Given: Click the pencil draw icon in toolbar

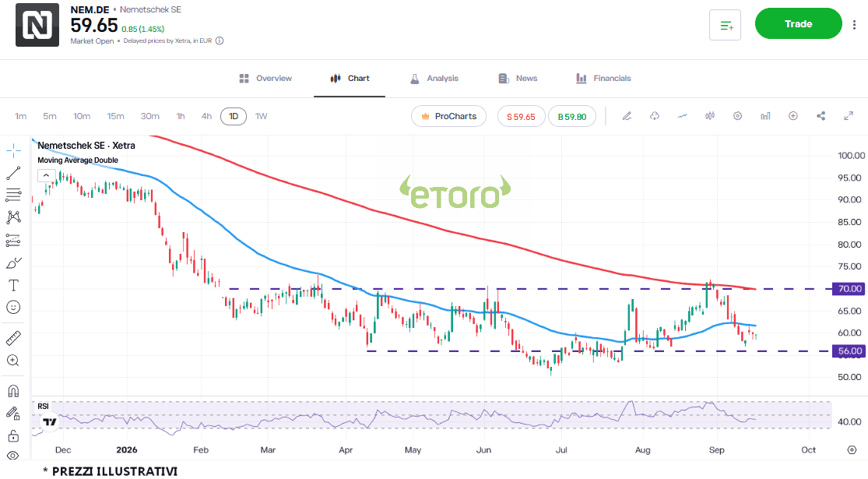Looking at the screenshot, I should click(x=627, y=116).
